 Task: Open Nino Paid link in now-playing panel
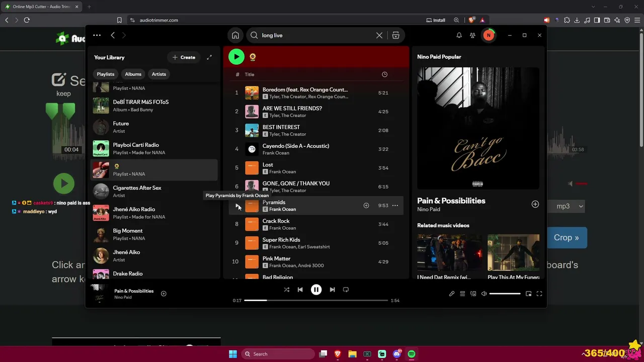(x=429, y=209)
